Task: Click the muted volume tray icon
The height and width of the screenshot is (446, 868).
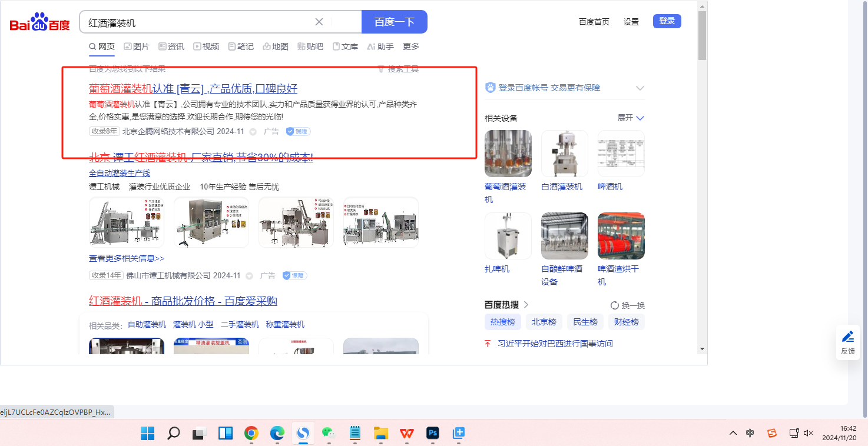Action: 808,433
